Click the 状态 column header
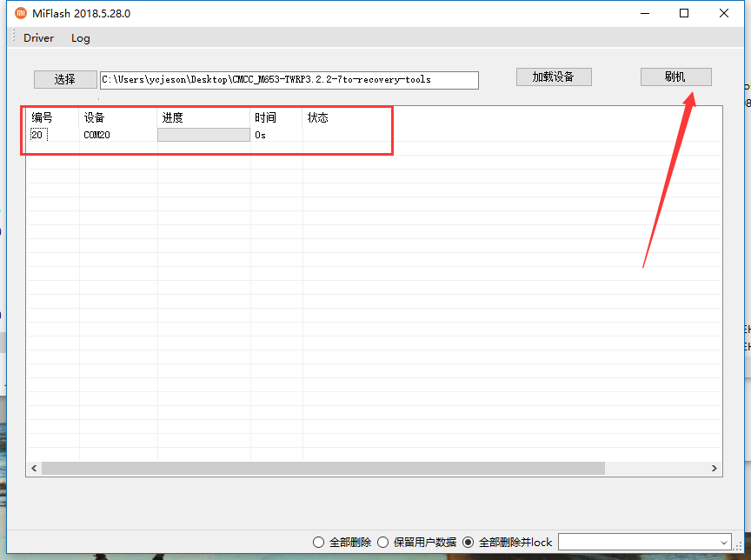 (317, 118)
